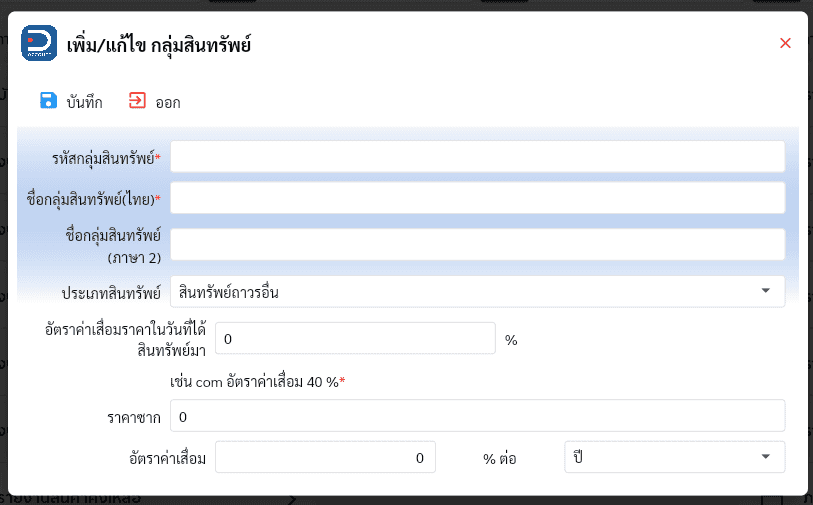The image size is (813, 505).
Task: Open the ประเภทสินทรัพย์ dropdown showing สินทรัพย์ถาวรอื่น
Action: click(x=478, y=292)
